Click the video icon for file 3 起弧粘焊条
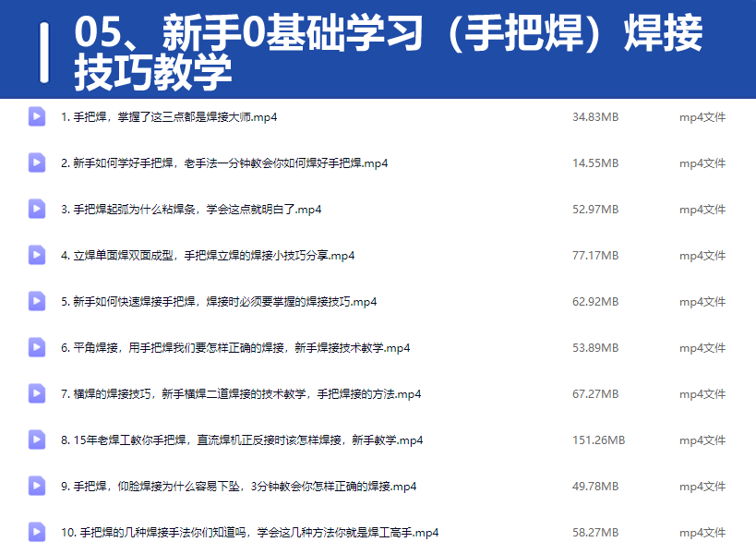 [x=37, y=210]
